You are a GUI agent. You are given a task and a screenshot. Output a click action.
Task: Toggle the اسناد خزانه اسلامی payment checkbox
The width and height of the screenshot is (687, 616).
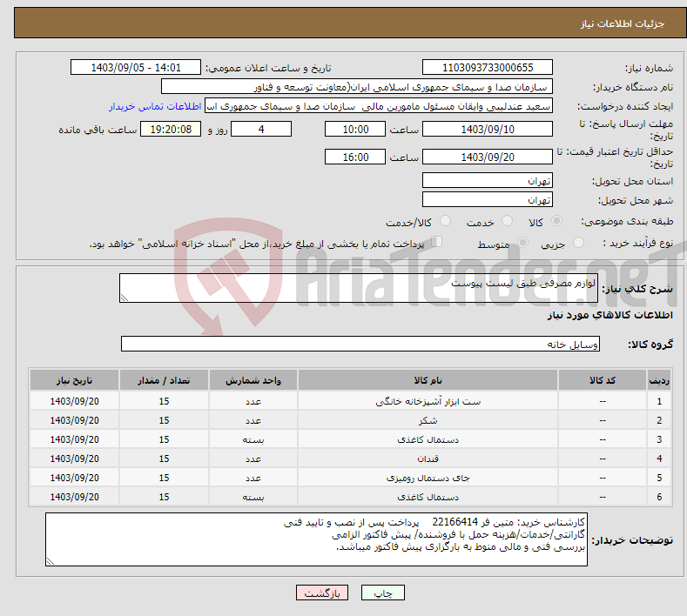(x=436, y=242)
